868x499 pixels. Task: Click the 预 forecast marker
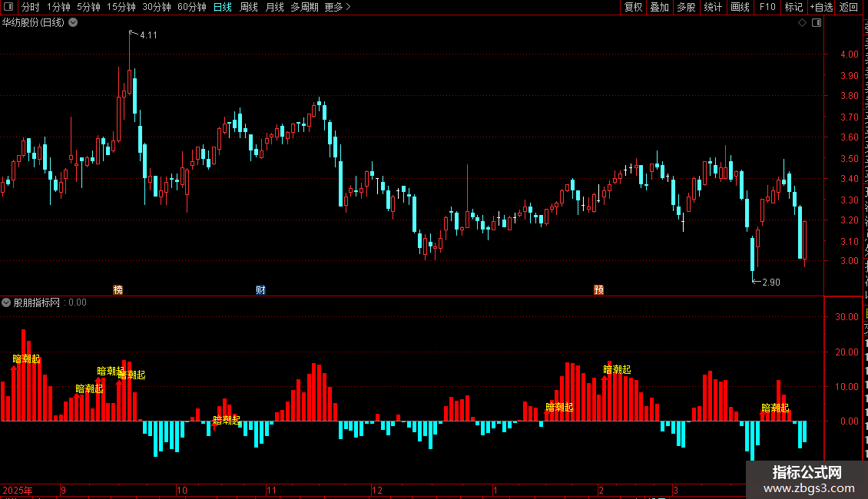(x=599, y=290)
